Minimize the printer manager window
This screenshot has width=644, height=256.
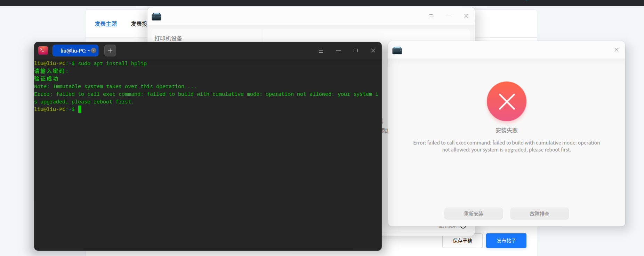(x=449, y=16)
